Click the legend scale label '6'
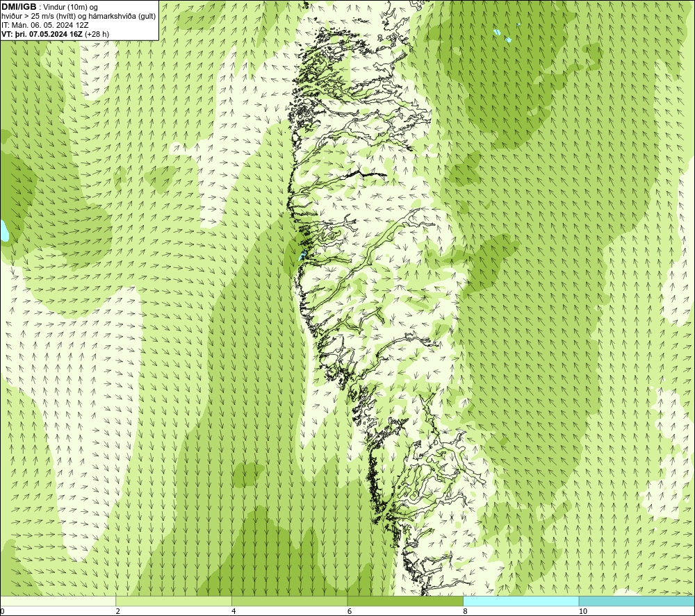Screen dimensions: 695x616 [x=350, y=612]
